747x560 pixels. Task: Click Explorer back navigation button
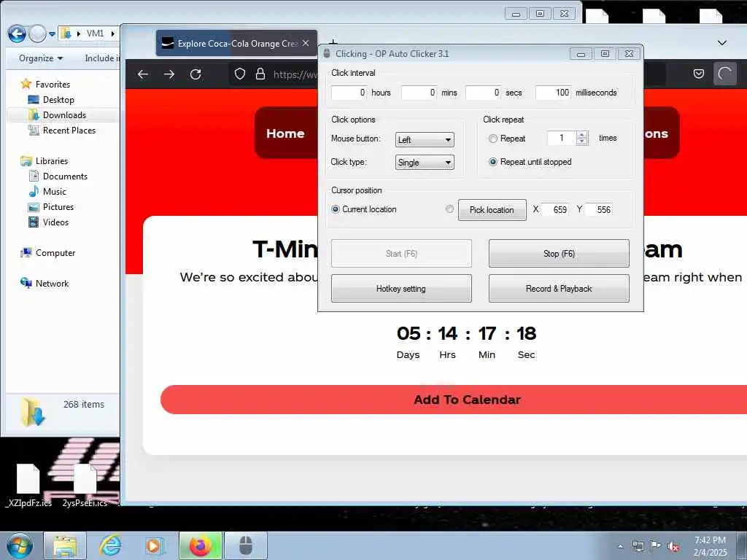[x=17, y=34]
